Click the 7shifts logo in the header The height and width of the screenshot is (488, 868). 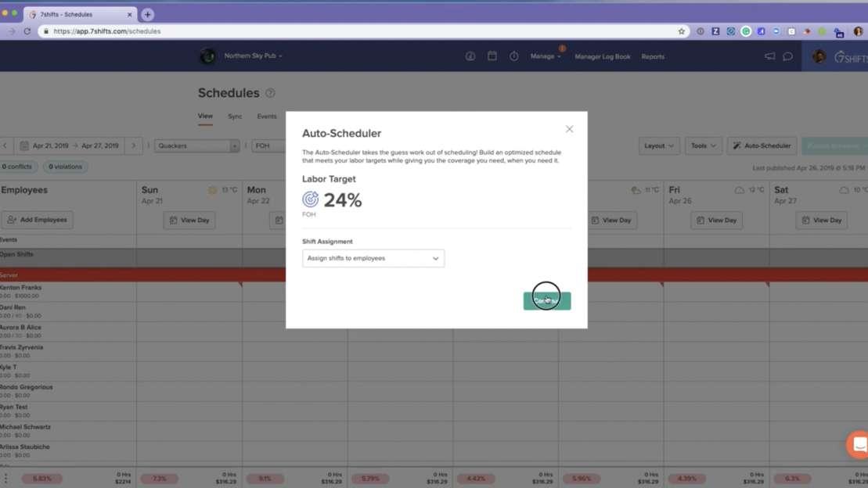848,57
